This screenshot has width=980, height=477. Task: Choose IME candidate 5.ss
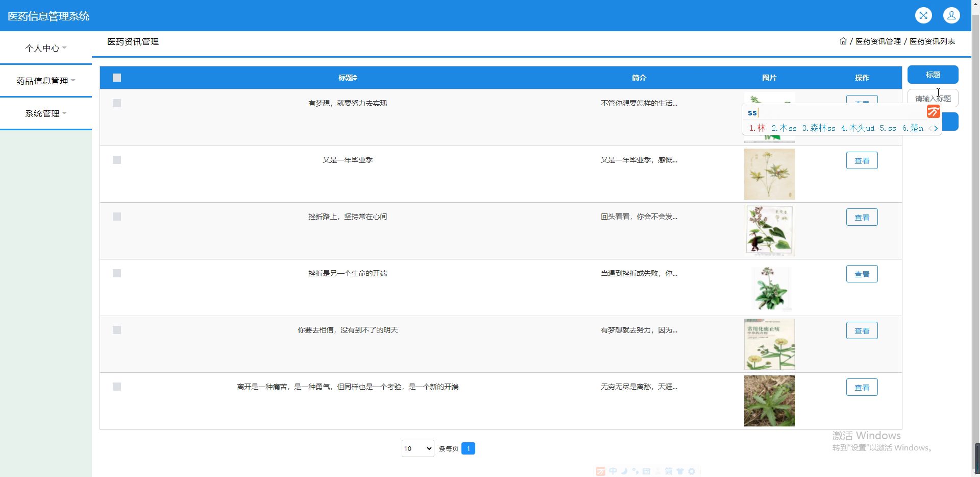(888, 128)
